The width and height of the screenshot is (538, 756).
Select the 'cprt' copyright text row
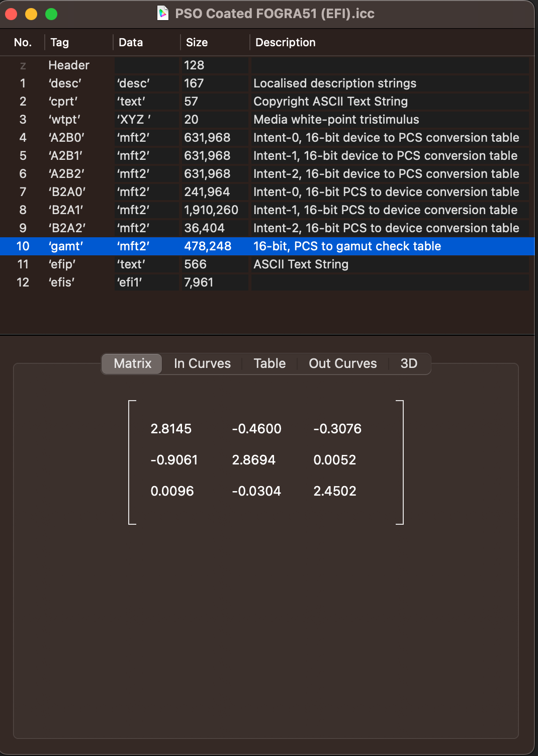201,101
